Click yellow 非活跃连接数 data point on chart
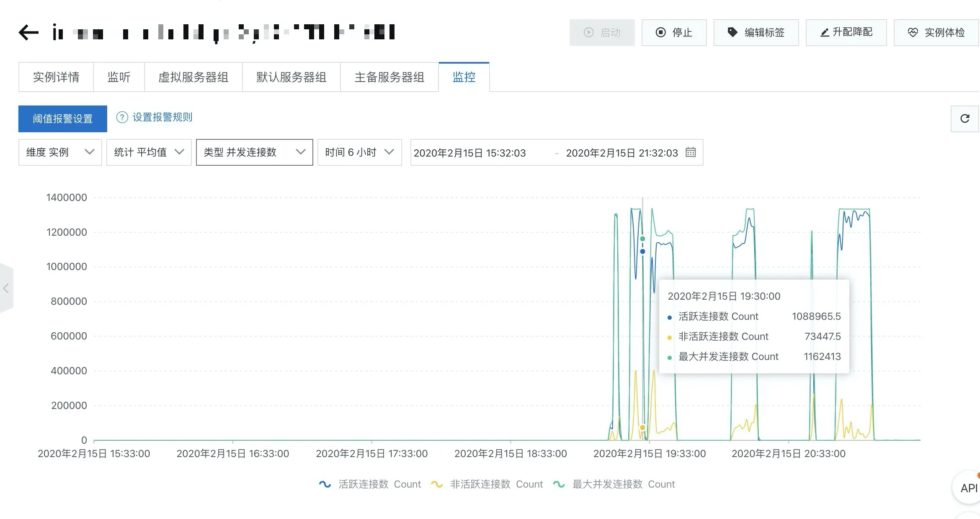The image size is (980, 519). pos(642,428)
